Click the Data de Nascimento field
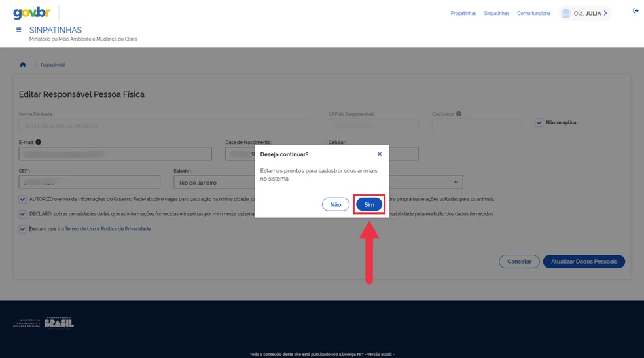Screen dimensions: 644x358 (240, 154)
